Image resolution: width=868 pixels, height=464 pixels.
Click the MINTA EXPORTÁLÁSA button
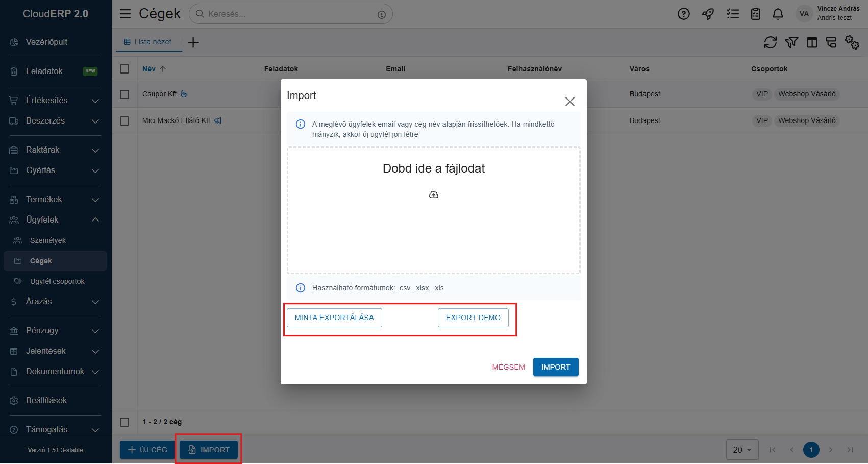pyautogui.click(x=334, y=318)
